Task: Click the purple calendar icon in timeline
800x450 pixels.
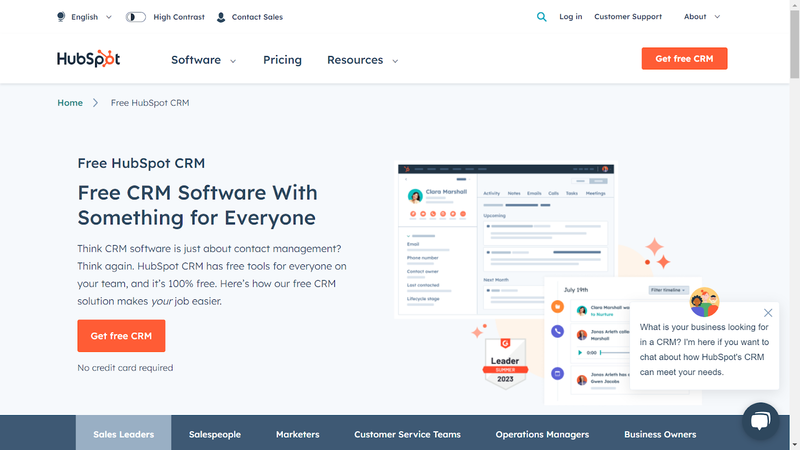Action: 557,373
